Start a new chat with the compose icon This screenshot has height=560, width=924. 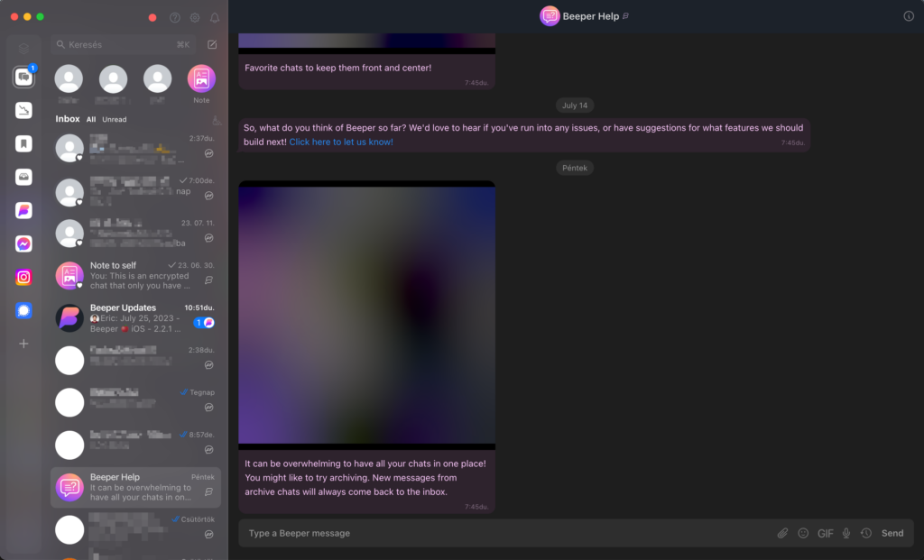point(212,45)
